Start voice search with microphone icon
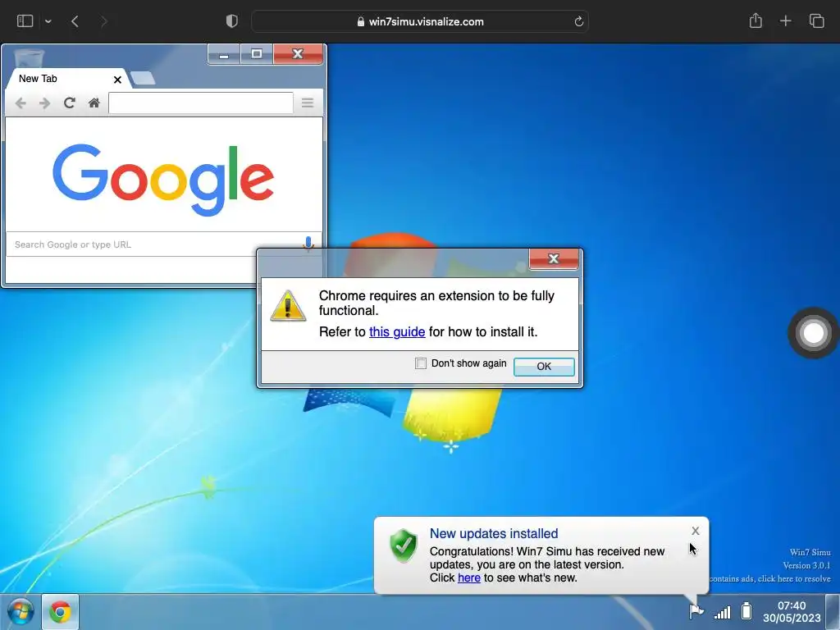This screenshot has width=840, height=630. 308,243
